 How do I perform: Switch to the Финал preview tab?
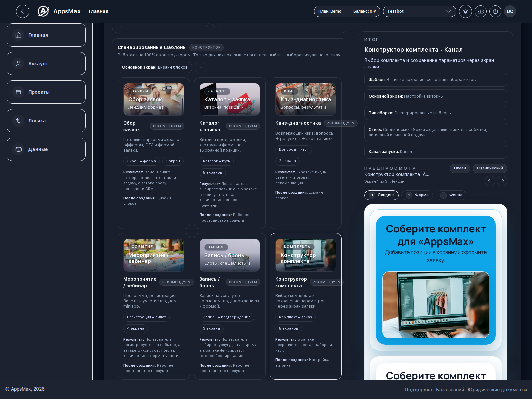[x=451, y=195]
